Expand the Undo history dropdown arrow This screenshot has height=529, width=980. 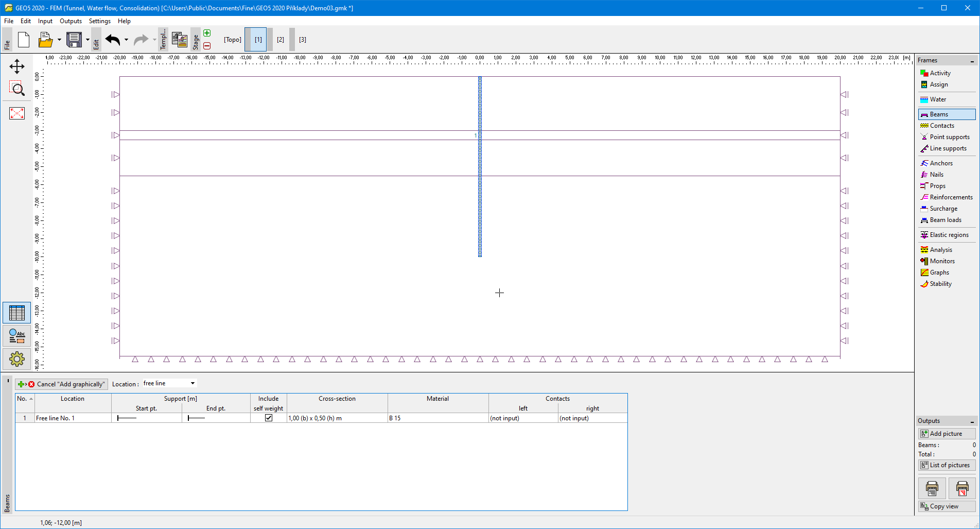126,40
